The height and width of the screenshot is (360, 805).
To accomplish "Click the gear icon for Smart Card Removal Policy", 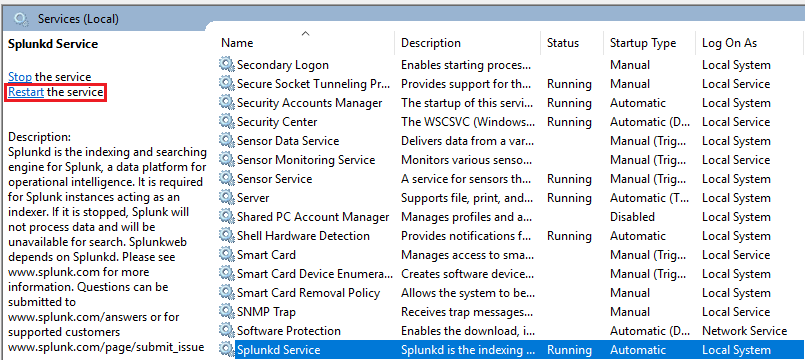I will [x=226, y=292].
